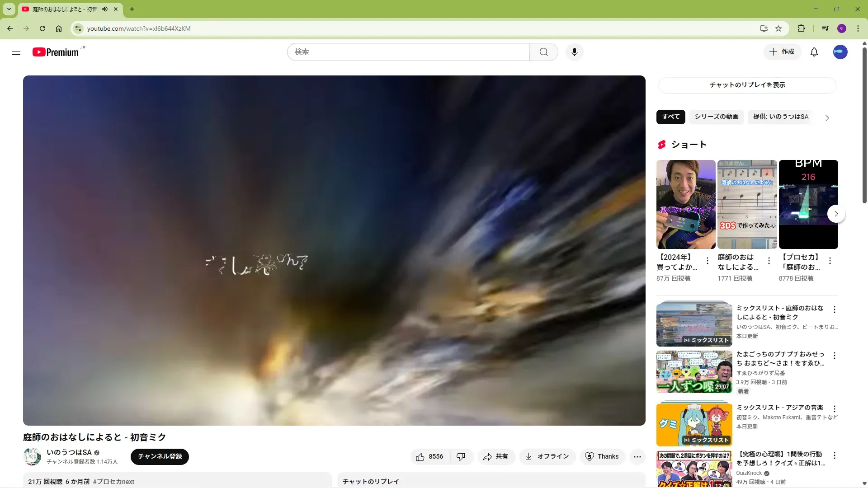Click the dislike thumbs-down icon
The height and width of the screenshot is (488, 868).
point(461,457)
